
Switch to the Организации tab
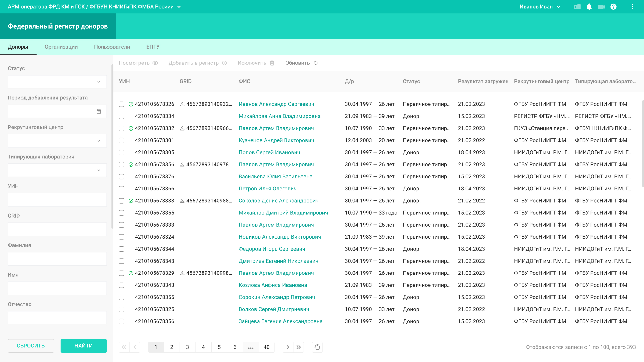(61, 47)
